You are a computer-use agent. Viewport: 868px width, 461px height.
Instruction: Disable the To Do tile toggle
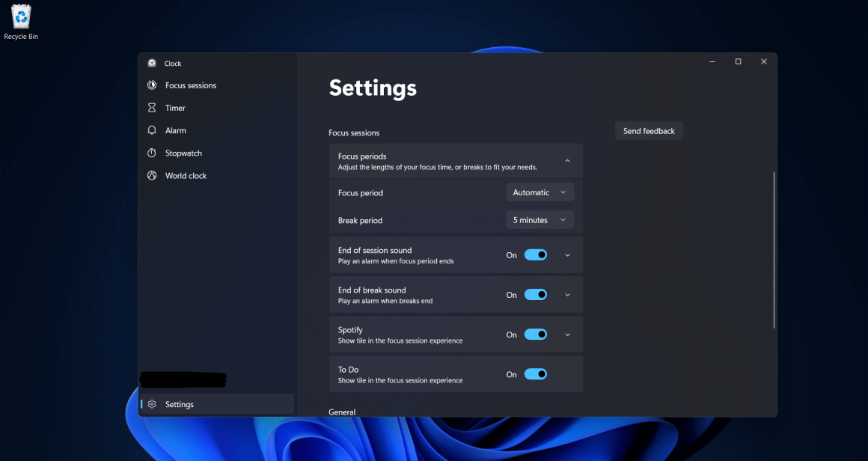pyautogui.click(x=536, y=374)
